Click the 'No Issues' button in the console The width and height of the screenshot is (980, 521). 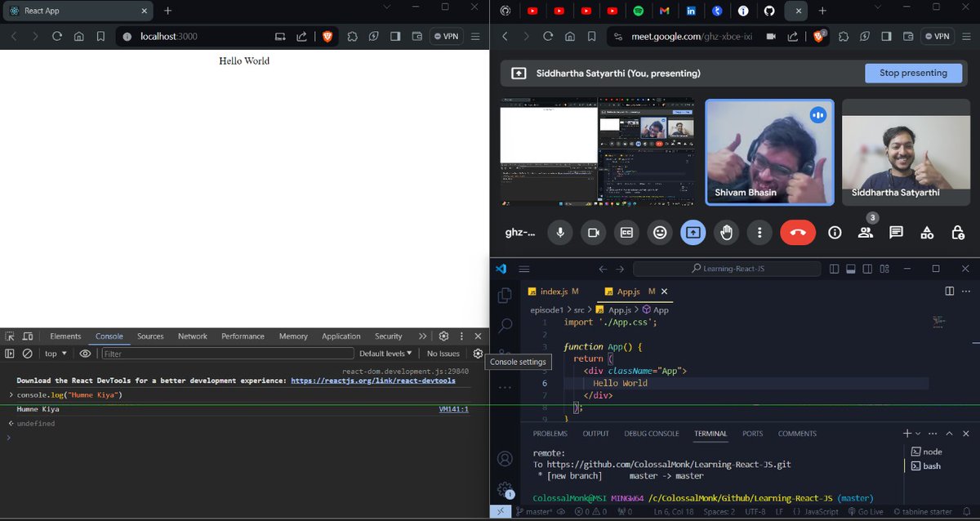(443, 354)
